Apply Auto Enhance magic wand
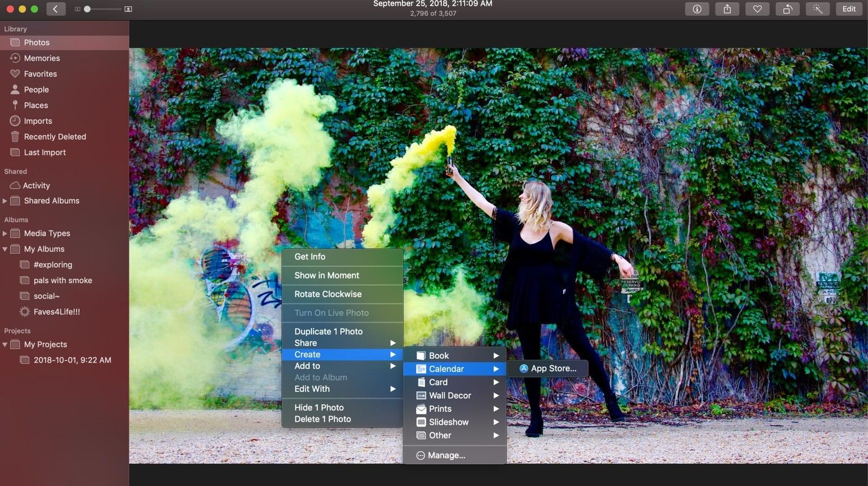The image size is (868, 486). click(818, 9)
